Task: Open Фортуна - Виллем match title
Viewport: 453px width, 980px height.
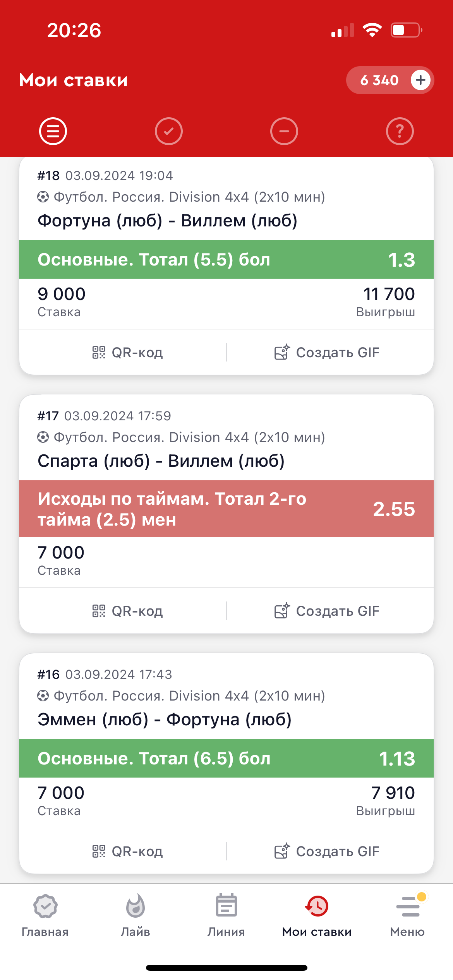Action: pos(167,221)
